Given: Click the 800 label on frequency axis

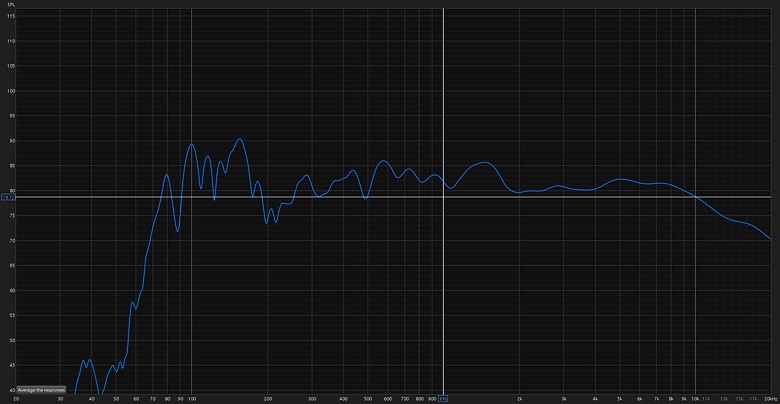Looking at the screenshot, I should coord(419,399).
